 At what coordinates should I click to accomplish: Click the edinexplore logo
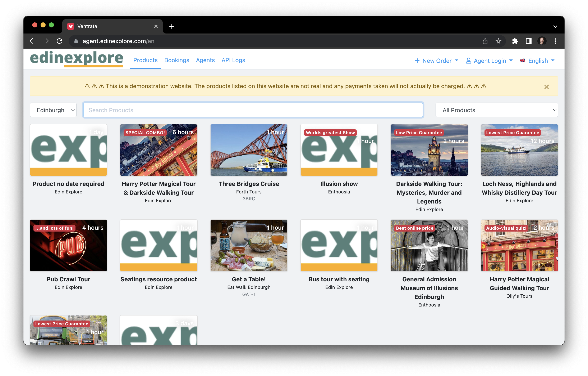pos(77,59)
